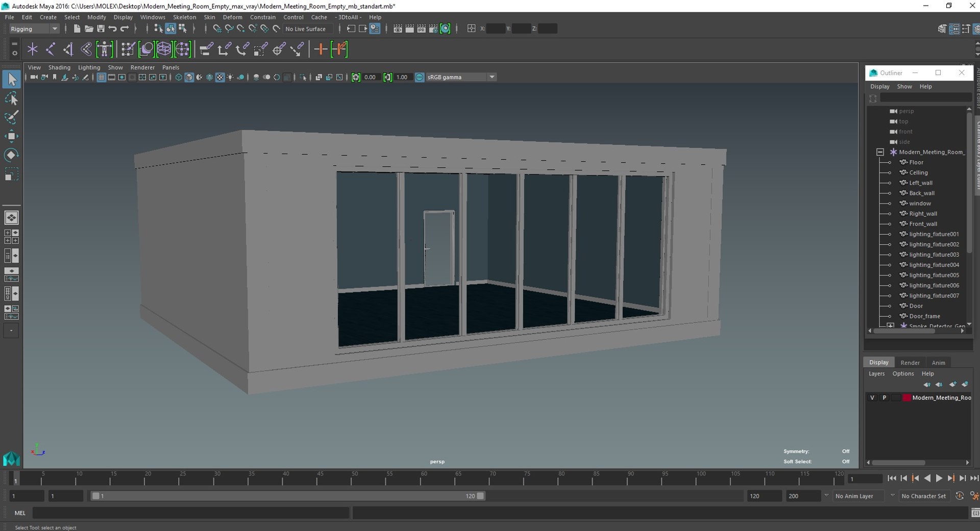This screenshot has height=531, width=980.
Task: Click the Redo arrow icon
Action: [x=125, y=29]
